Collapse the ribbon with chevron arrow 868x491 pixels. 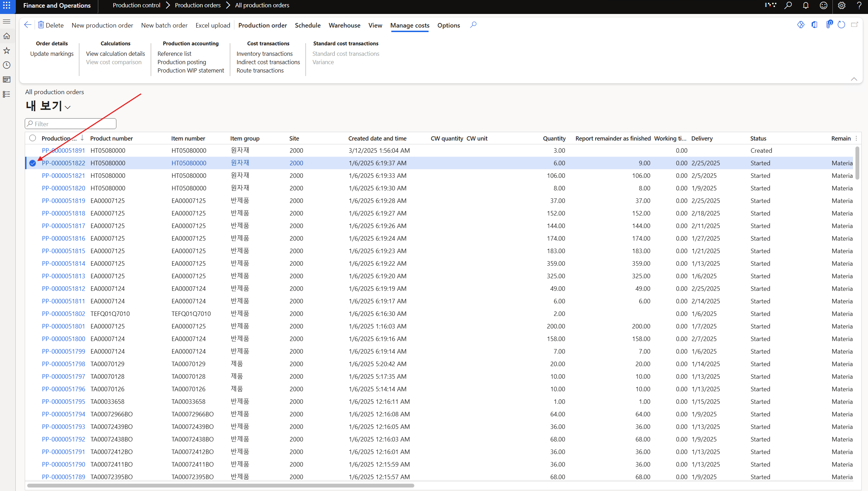pos(854,79)
